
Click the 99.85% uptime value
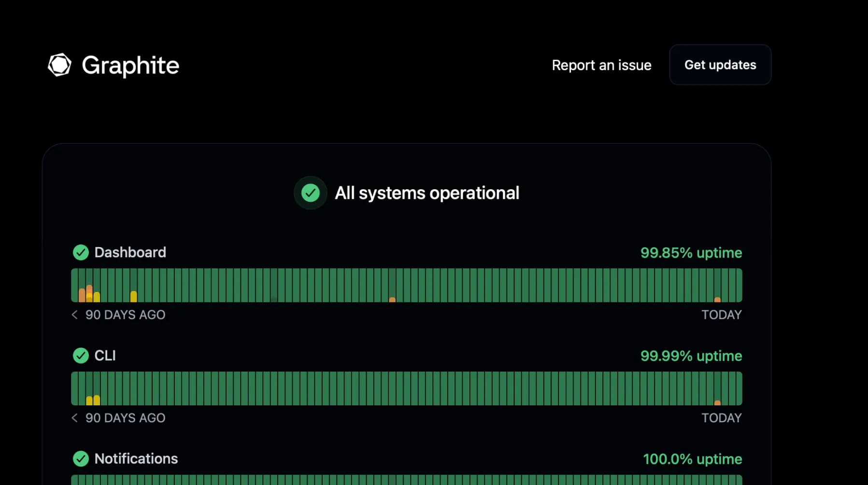point(691,253)
